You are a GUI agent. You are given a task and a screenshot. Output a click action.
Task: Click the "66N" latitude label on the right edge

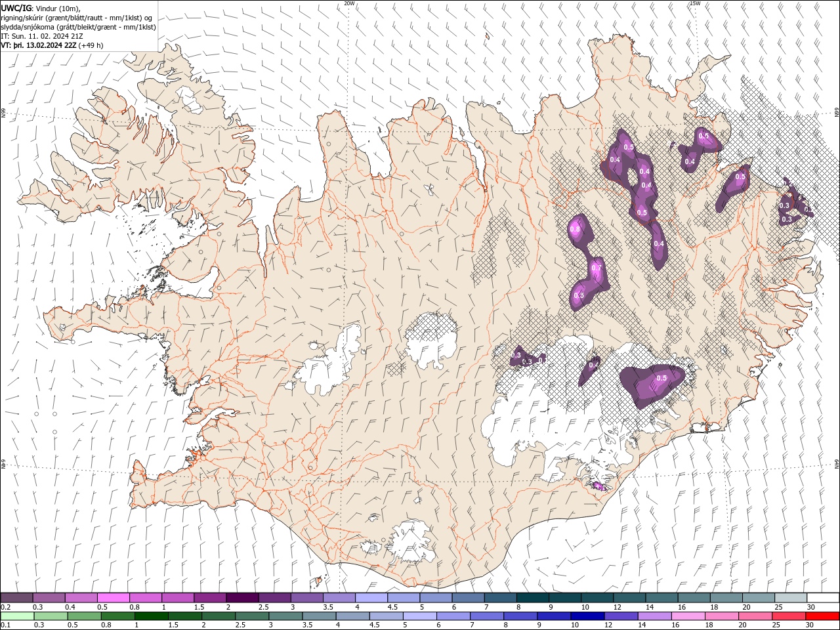point(837,114)
